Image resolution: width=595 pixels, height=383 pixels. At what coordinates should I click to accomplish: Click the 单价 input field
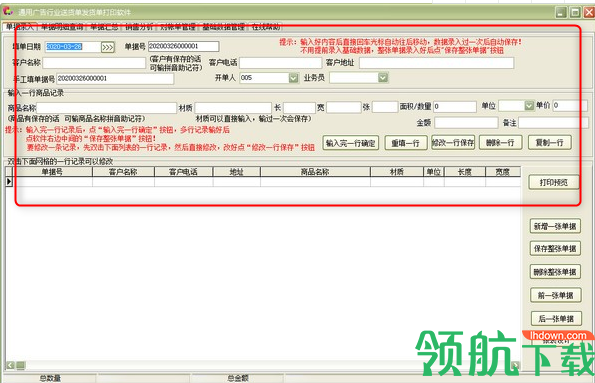(x=570, y=106)
